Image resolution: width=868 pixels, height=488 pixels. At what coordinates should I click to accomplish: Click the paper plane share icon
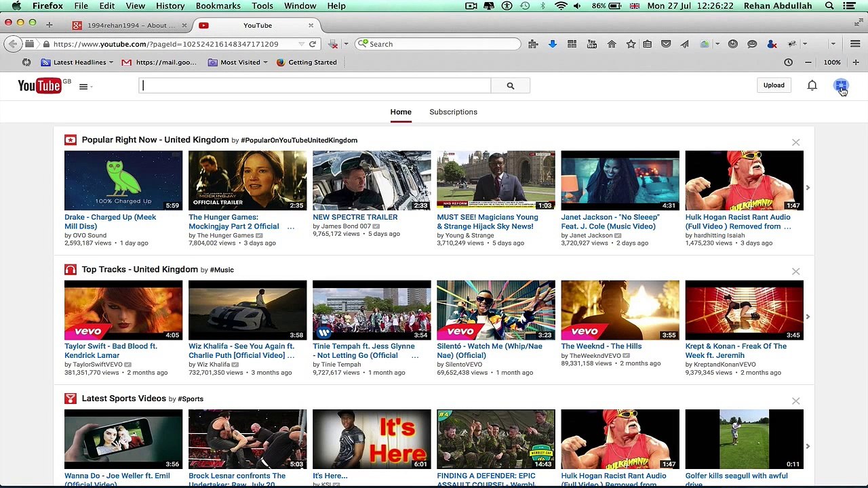(x=685, y=44)
